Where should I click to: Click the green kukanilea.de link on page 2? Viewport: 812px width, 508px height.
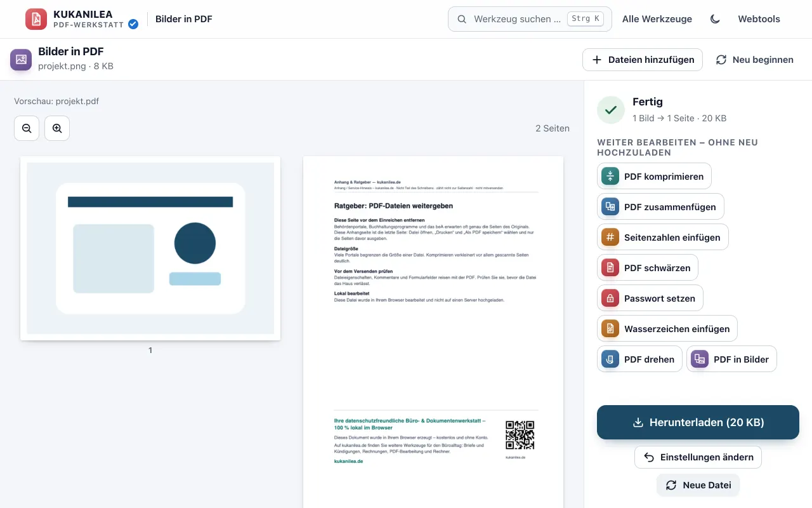[x=348, y=461]
